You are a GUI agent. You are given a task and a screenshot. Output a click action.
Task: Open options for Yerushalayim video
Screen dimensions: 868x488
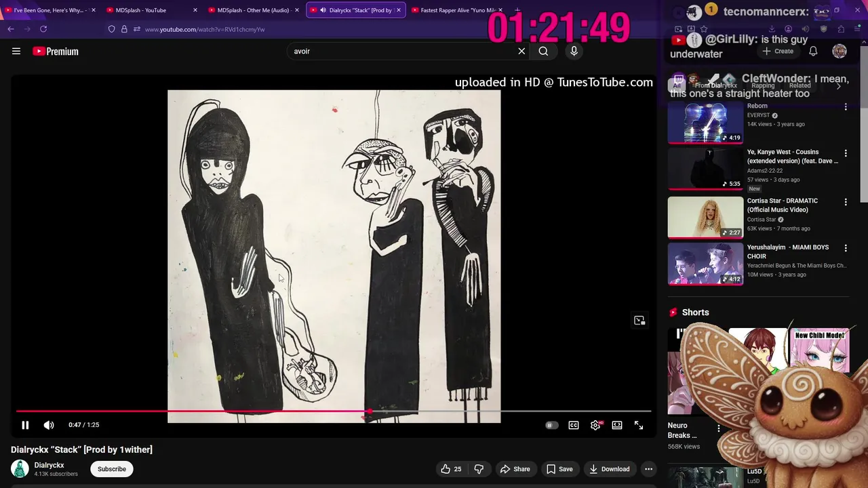point(846,248)
